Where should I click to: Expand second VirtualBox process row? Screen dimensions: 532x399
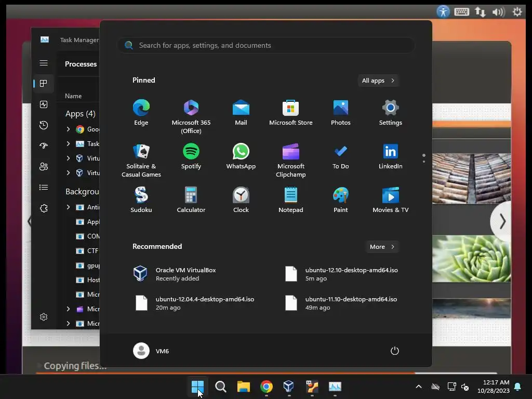(x=68, y=172)
